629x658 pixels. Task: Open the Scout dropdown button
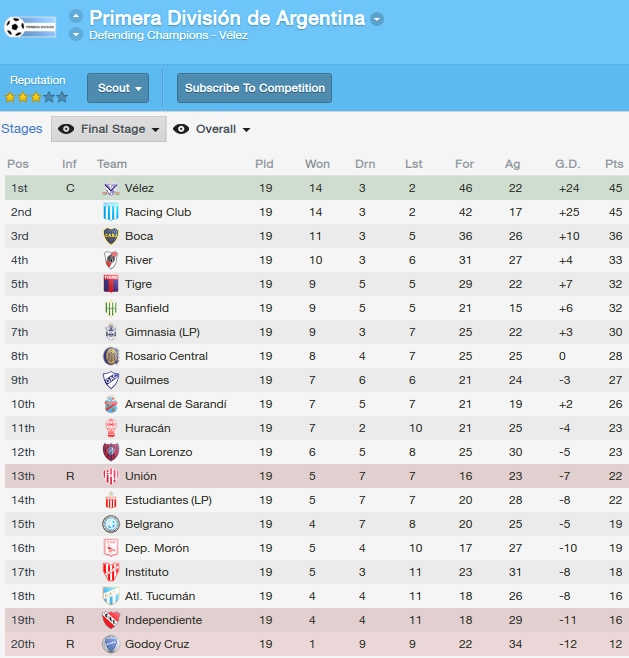(118, 88)
